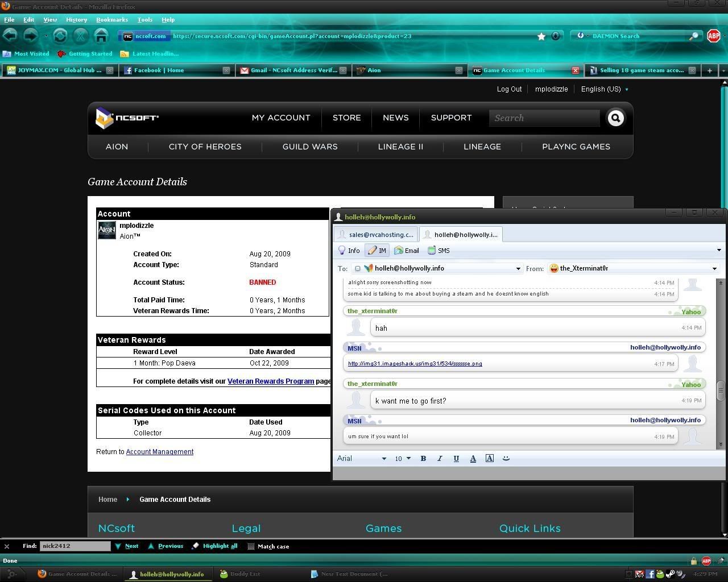Open Buddy List from the taskbar
728x582 pixels.
(240, 574)
